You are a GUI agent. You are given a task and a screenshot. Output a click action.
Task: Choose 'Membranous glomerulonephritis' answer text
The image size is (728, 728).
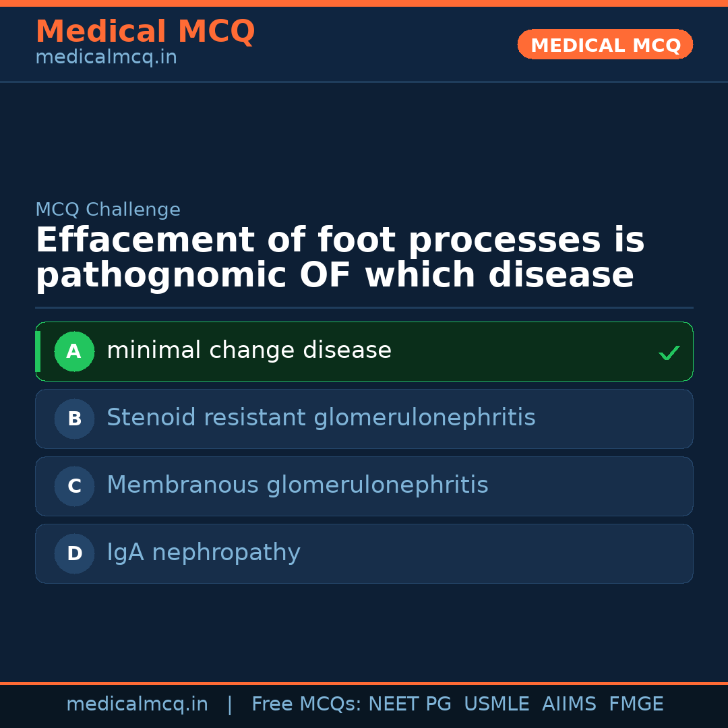[x=297, y=485]
